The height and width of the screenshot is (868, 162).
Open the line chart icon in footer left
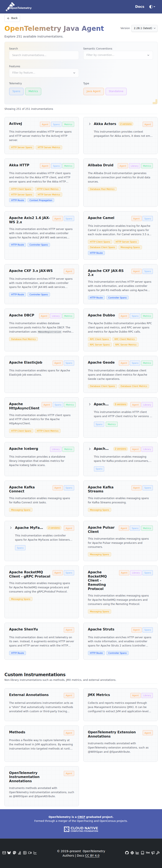[35, 853]
